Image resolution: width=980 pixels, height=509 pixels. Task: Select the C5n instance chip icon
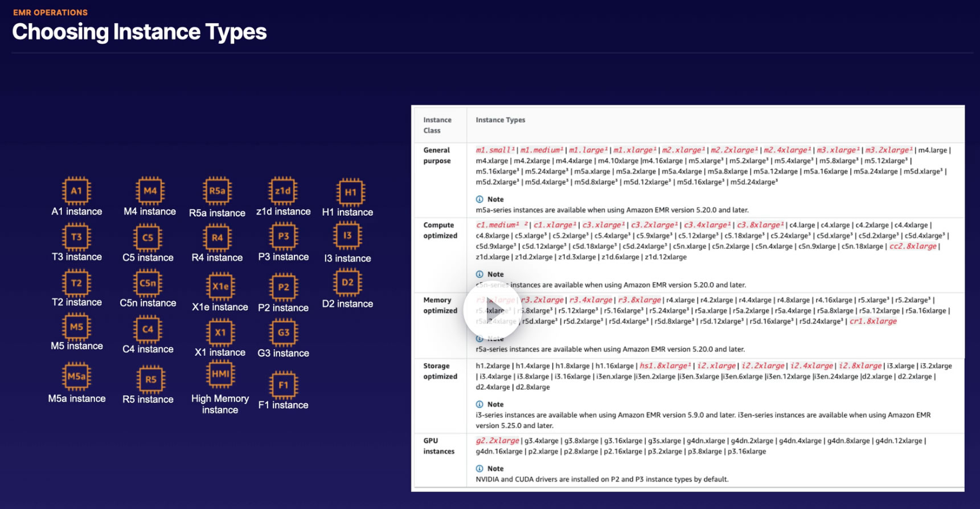pyautogui.click(x=148, y=283)
